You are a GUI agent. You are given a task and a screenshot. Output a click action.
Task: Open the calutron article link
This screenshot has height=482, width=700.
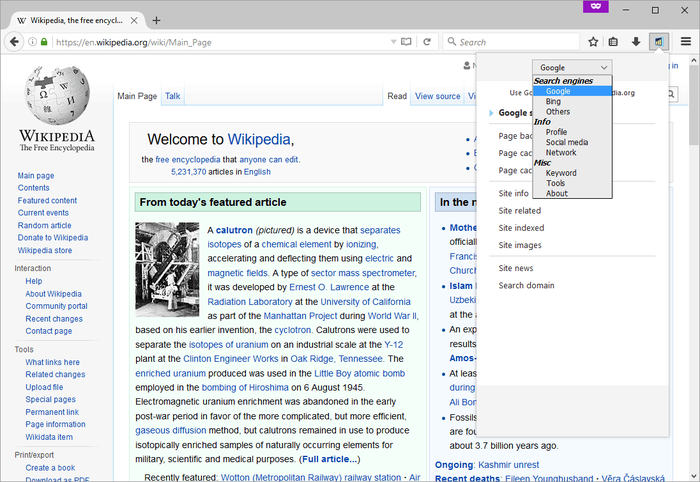(x=234, y=230)
